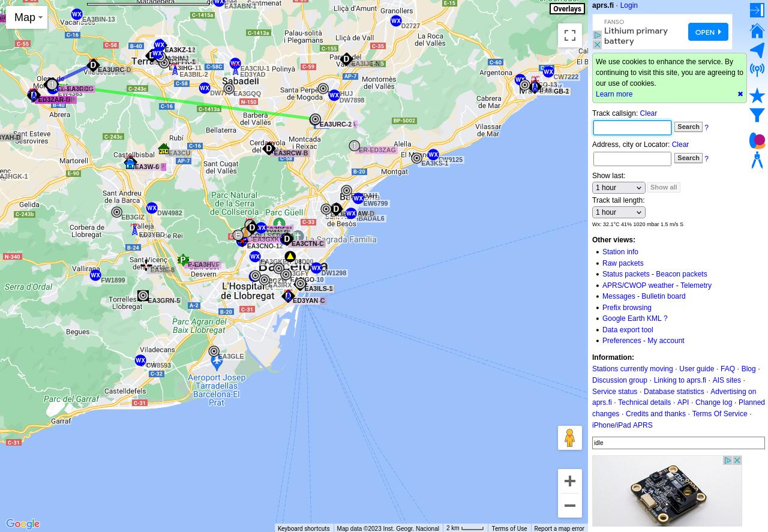Open the Map type dropdown
Screen dimensions: 768x532
click(27, 17)
